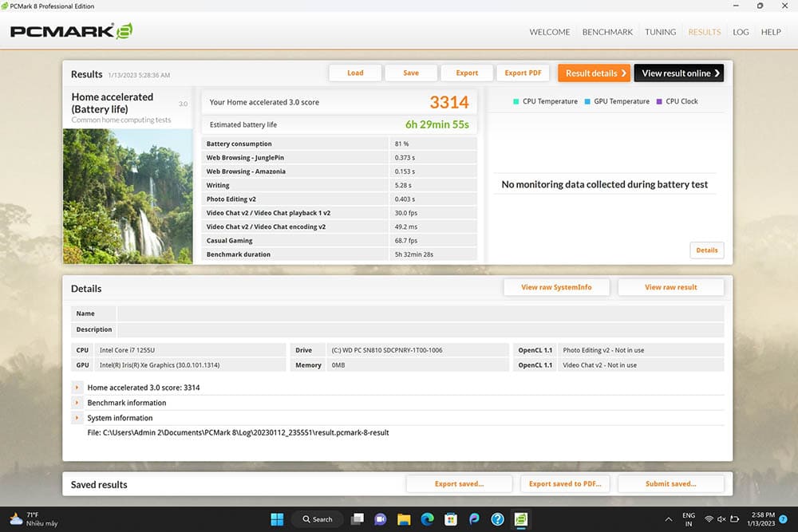
Task: Open Task View on the taskbar
Action: (x=358, y=519)
